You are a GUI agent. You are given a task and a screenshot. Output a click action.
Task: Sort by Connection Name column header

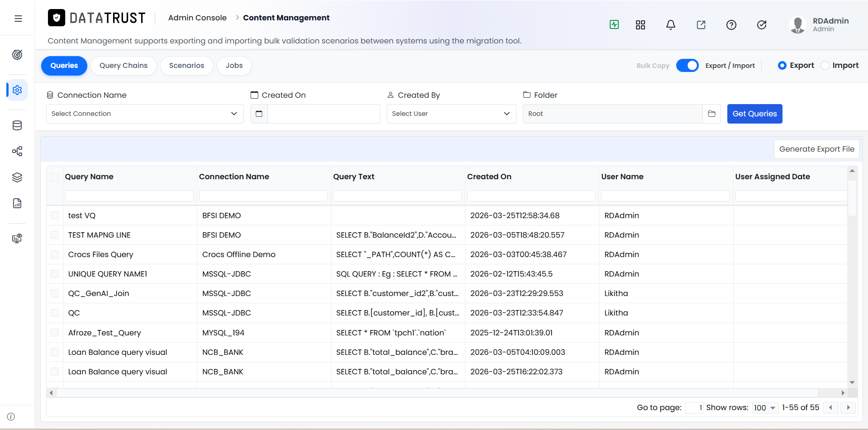click(x=234, y=177)
